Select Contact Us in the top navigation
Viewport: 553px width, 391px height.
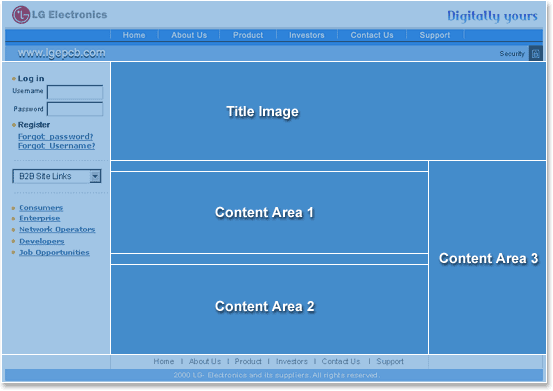(372, 35)
